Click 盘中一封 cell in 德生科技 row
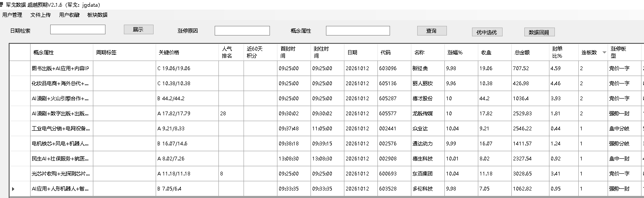The image size is (644, 198). point(624,159)
